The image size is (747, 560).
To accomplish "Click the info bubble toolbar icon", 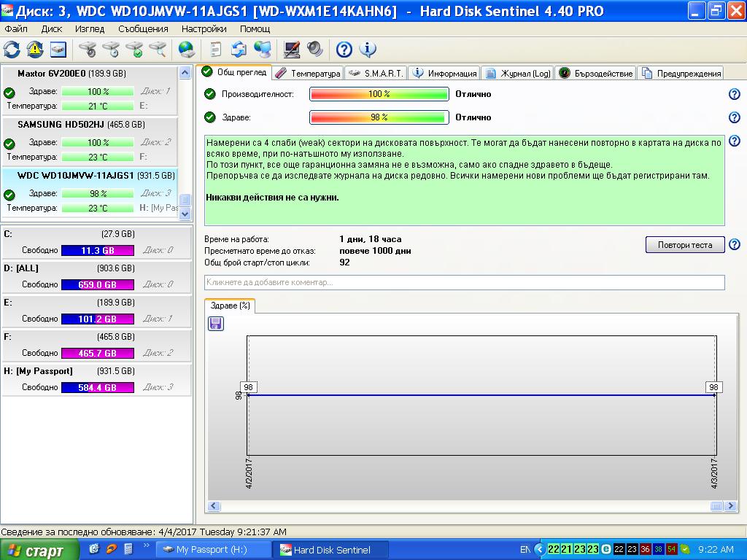I will [x=368, y=50].
